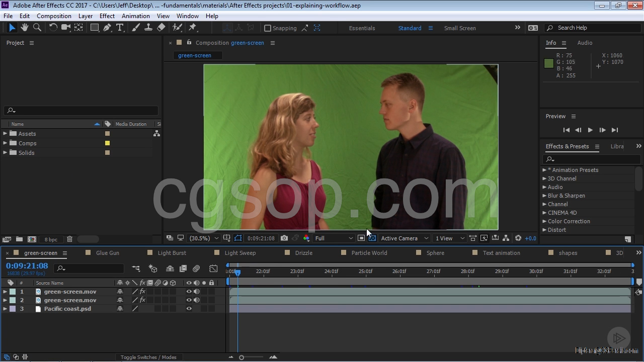Screen dimensions: 644x362
Task: Toggle effects fx switch on layer 1
Action: pyautogui.click(x=142, y=292)
